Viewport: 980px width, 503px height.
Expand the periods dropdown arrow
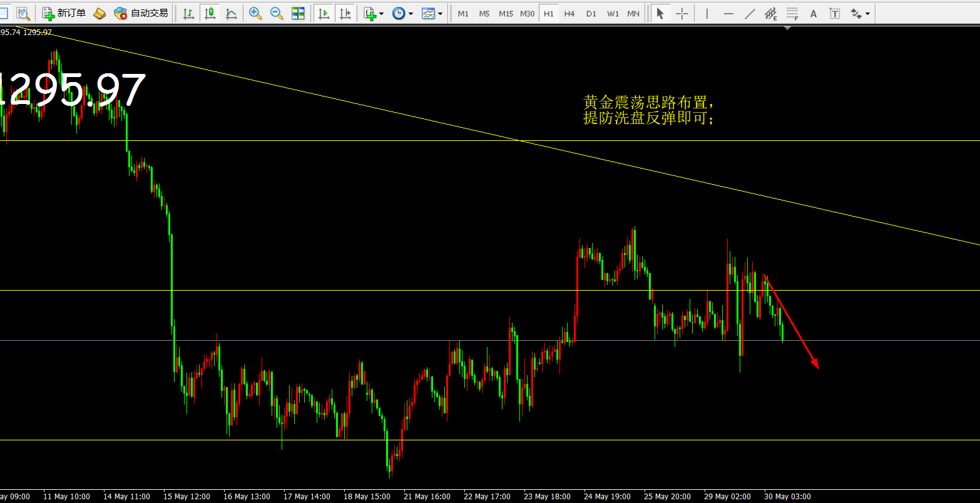click(x=411, y=13)
